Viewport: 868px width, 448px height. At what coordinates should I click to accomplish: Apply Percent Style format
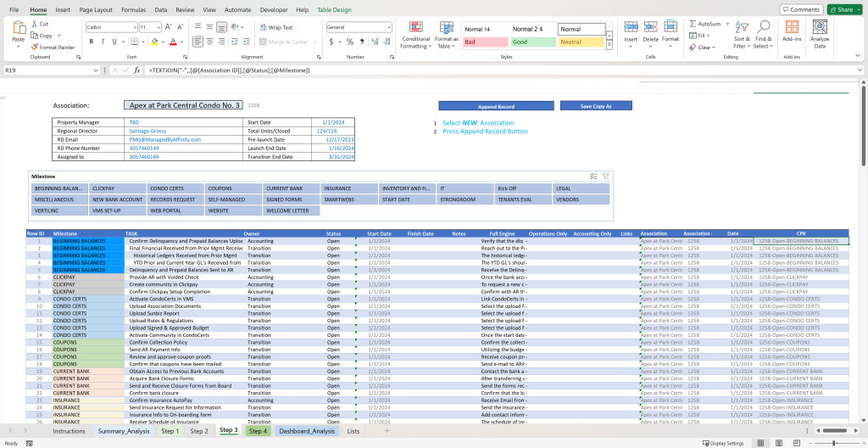pyautogui.click(x=350, y=42)
